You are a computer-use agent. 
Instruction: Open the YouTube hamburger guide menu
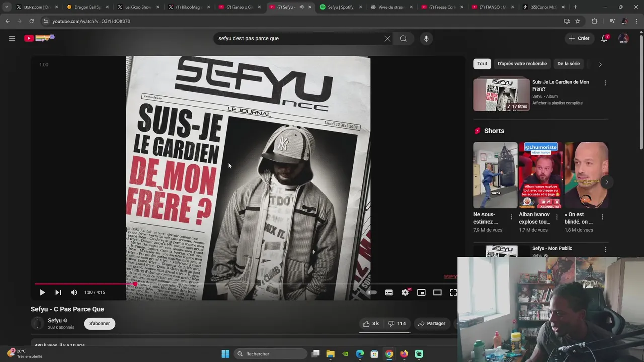[x=12, y=38]
